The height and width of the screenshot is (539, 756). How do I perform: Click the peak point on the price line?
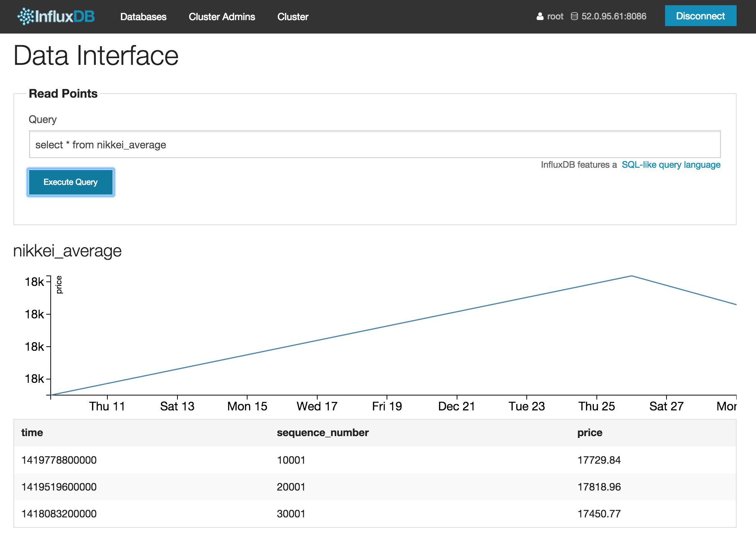point(631,276)
